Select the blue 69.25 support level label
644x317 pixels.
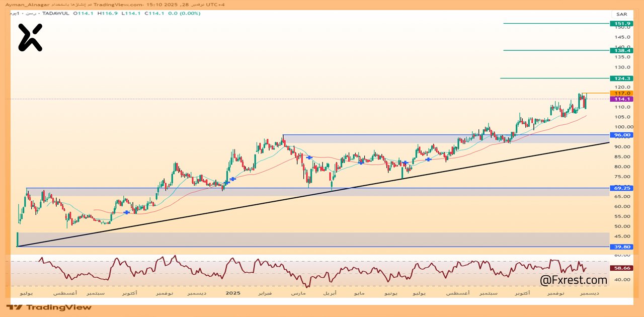(x=620, y=188)
